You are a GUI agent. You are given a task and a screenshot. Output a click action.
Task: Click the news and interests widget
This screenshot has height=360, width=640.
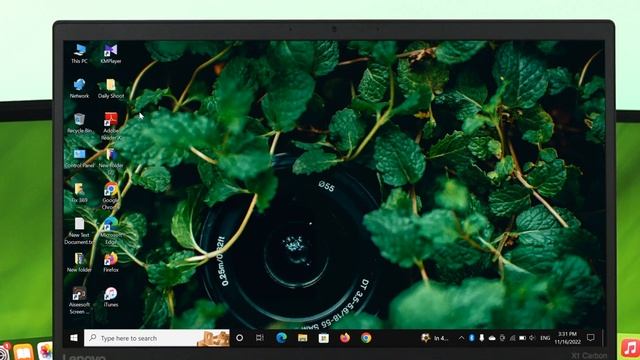pyautogui.click(x=435, y=338)
